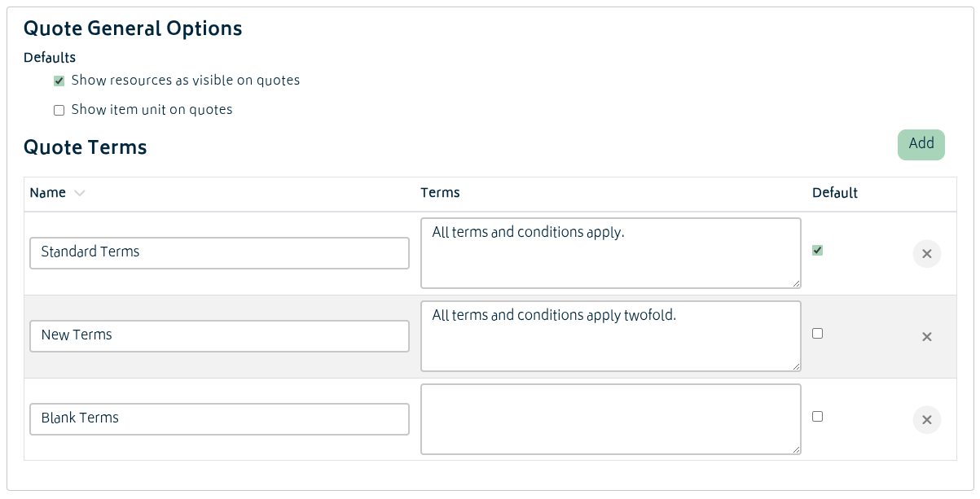Click the empty terms textarea for Blank Terms

pos(610,419)
